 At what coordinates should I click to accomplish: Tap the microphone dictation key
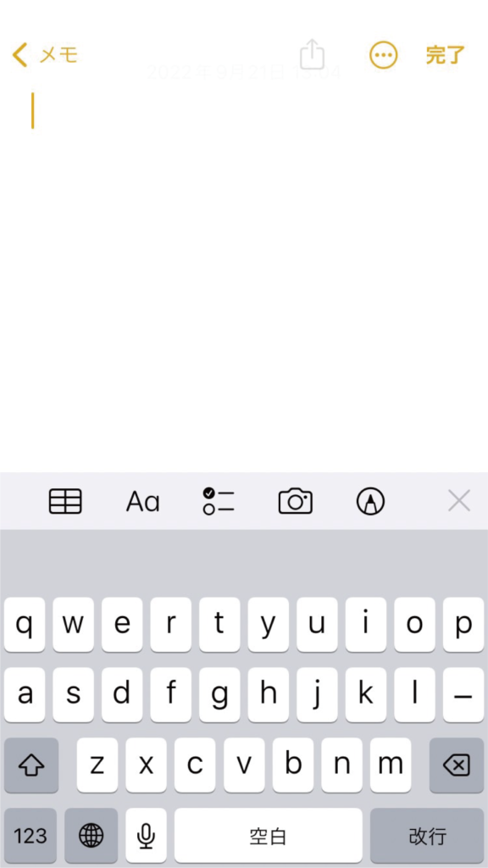pyautogui.click(x=146, y=835)
